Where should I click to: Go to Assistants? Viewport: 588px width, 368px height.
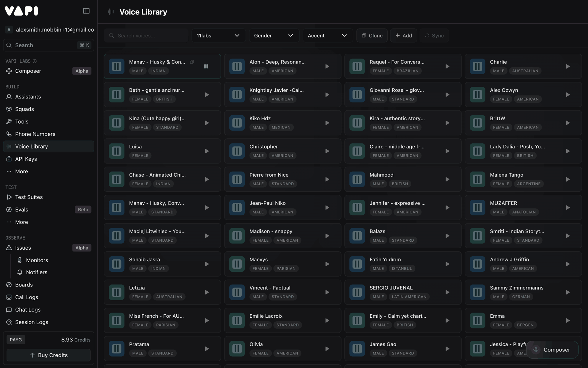tap(49, 97)
